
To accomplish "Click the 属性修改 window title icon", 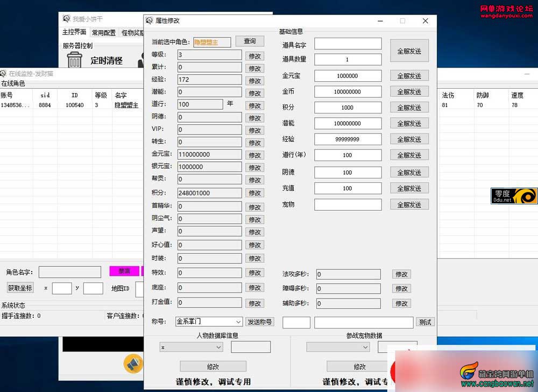I will coord(149,20).
